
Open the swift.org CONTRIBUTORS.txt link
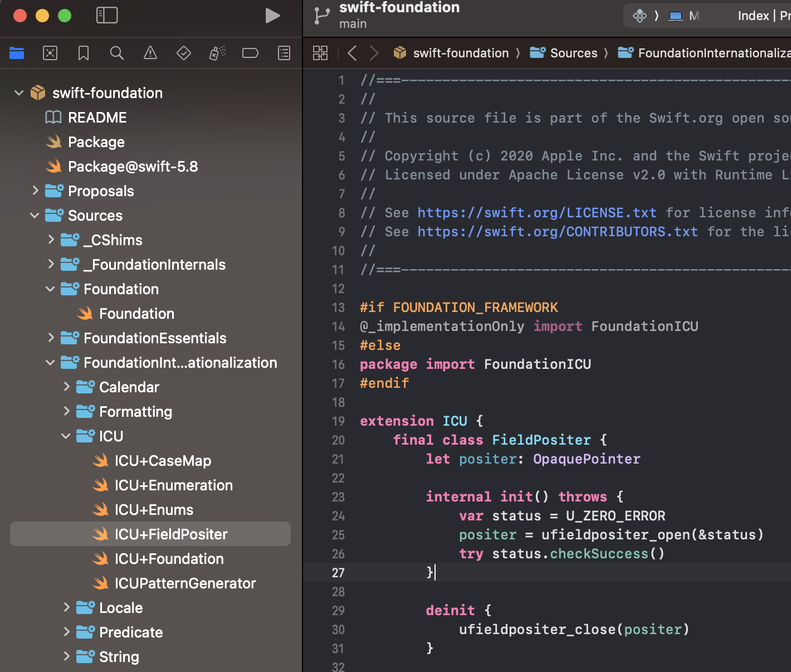point(558,232)
